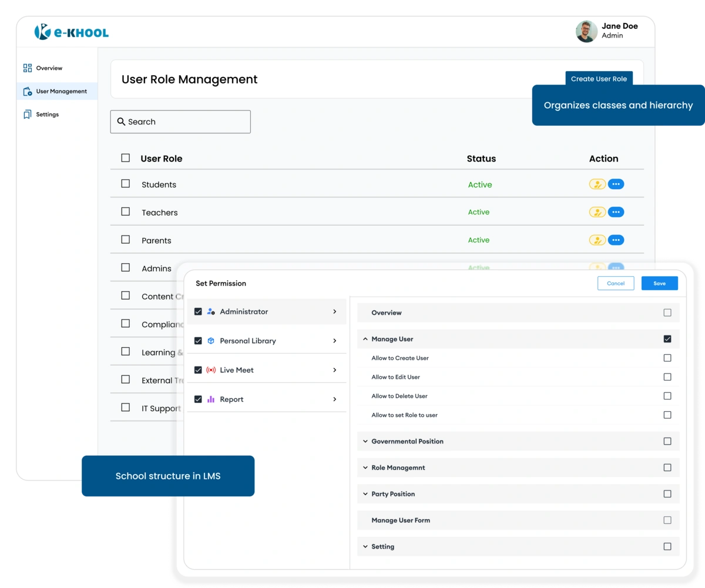Image resolution: width=705 pixels, height=588 pixels.
Task: Enable the Allow to Create User checkbox
Action: click(x=667, y=358)
